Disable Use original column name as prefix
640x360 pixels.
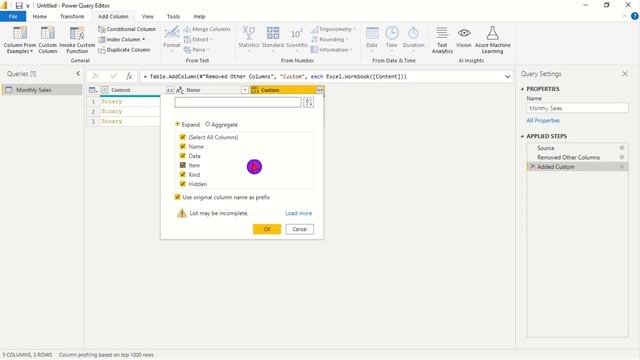pyautogui.click(x=178, y=197)
